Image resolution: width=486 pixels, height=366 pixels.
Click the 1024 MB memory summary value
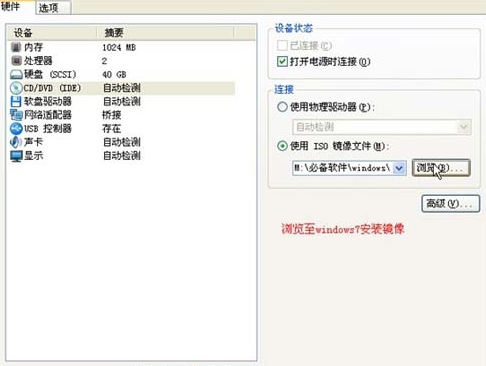pos(119,48)
